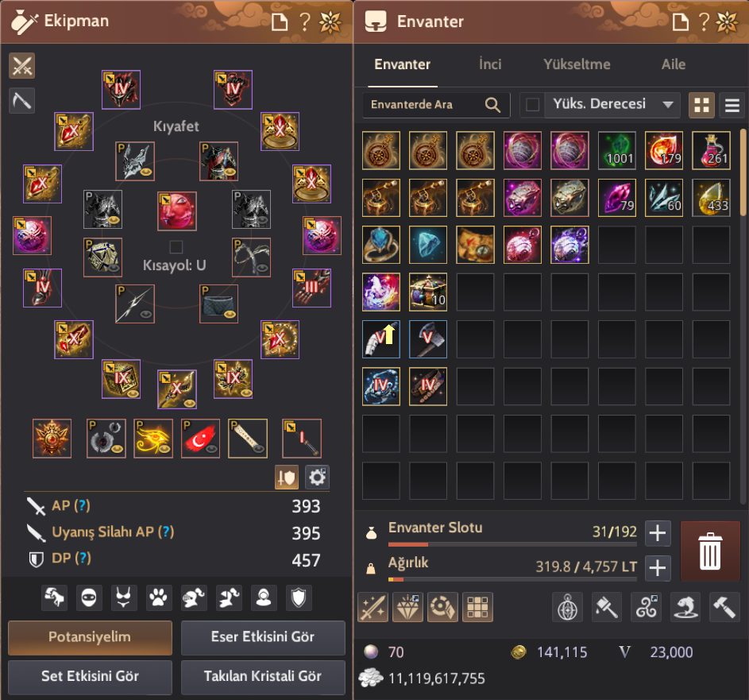This screenshot has width=749, height=700.
Task: Open the Yükseltme tab
Action: pyautogui.click(x=577, y=64)
